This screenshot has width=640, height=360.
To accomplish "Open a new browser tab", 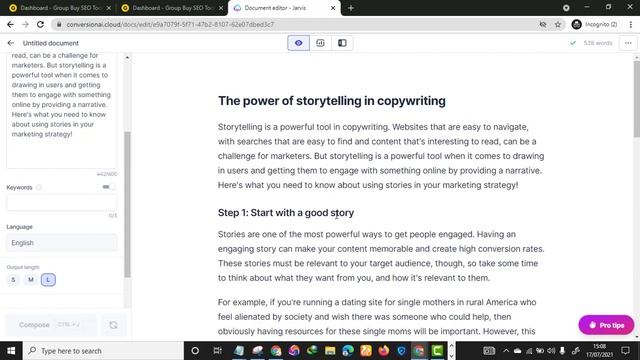I will click(x=351, y=8).
